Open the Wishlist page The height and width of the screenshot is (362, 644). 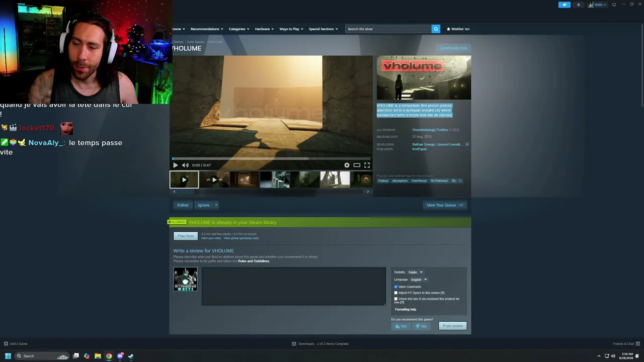(458, 29)
